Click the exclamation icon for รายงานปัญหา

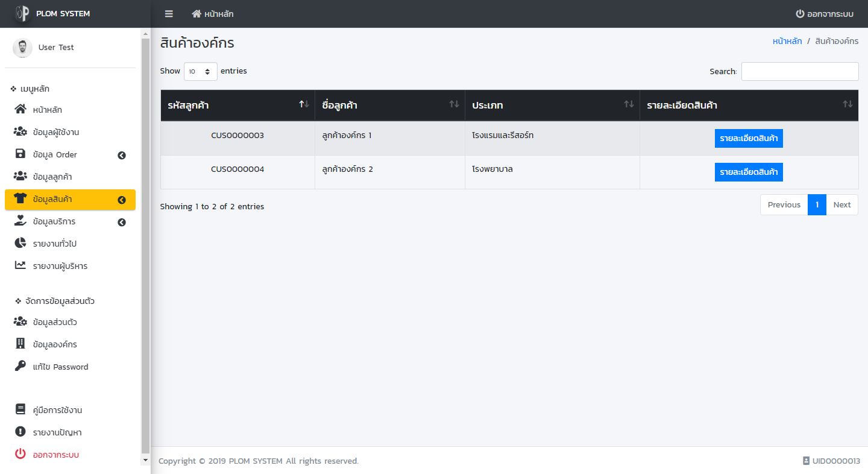(20, 432)
